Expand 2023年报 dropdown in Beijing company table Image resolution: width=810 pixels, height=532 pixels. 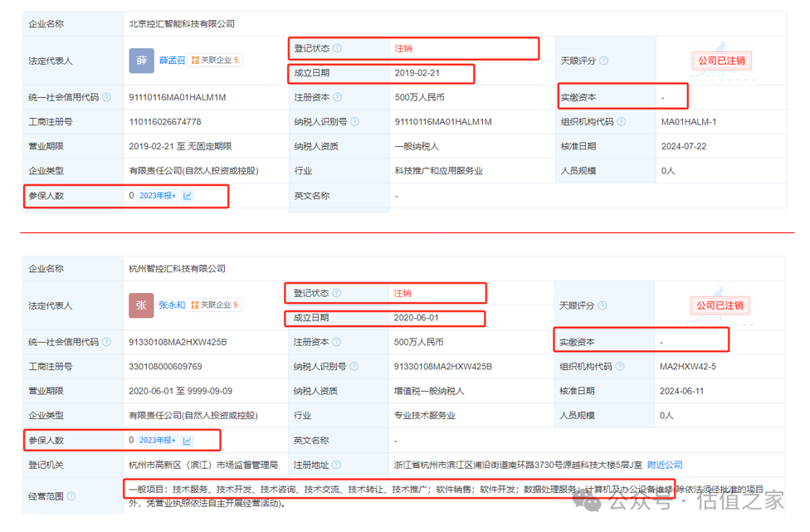(x=158, y=196)
